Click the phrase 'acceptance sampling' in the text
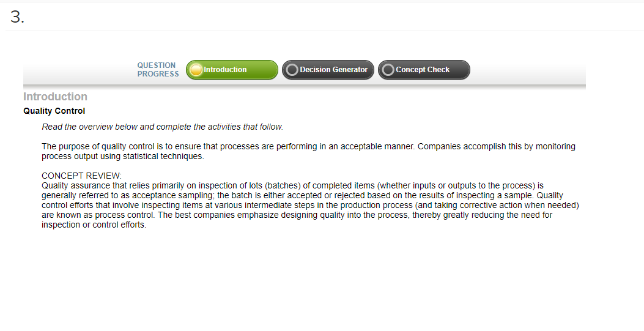This screenshot has height=331, width=644. click(172, 195)
